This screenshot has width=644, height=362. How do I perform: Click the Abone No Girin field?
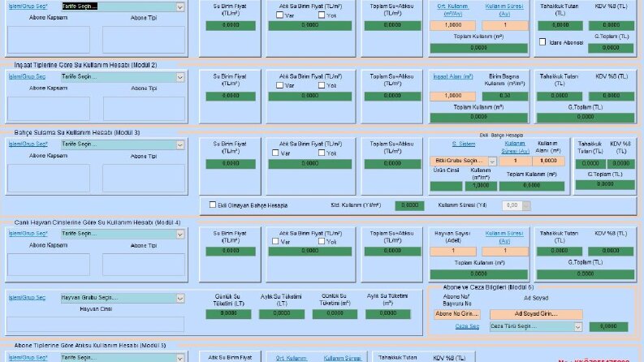pyautogui.click(x=457, y=314)
